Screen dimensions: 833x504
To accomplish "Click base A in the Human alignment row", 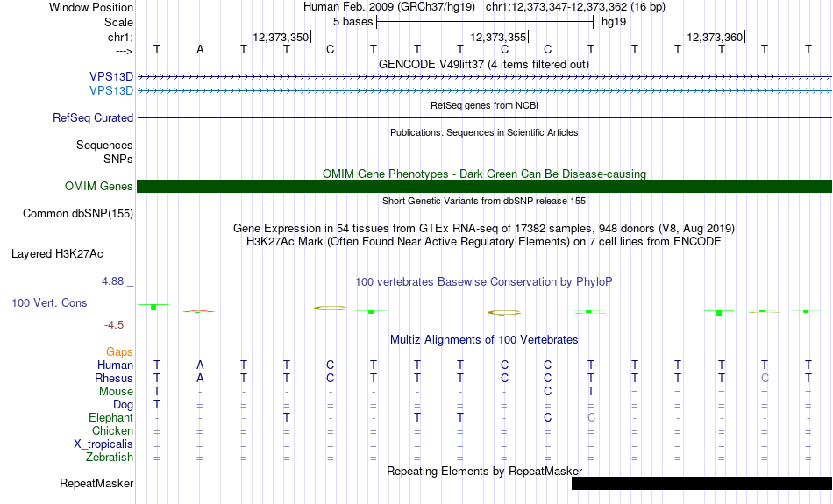I will tap(200, 365).
